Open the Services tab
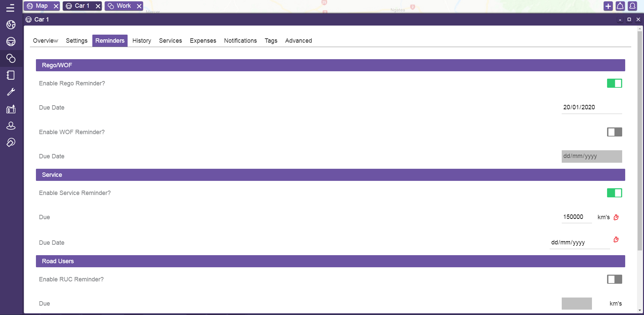The width and height of the screenshot is (644, 315). 170,41
